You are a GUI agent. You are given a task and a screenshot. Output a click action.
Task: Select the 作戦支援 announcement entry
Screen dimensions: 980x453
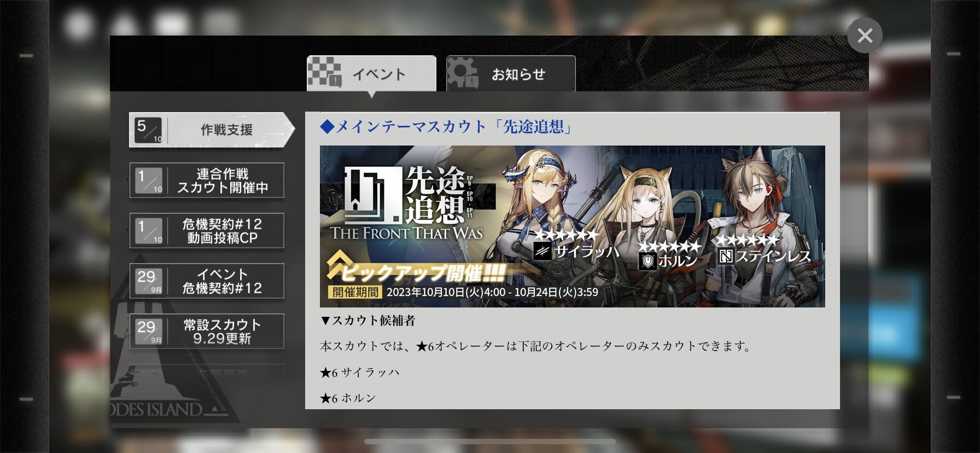click(x=212, y=130)
